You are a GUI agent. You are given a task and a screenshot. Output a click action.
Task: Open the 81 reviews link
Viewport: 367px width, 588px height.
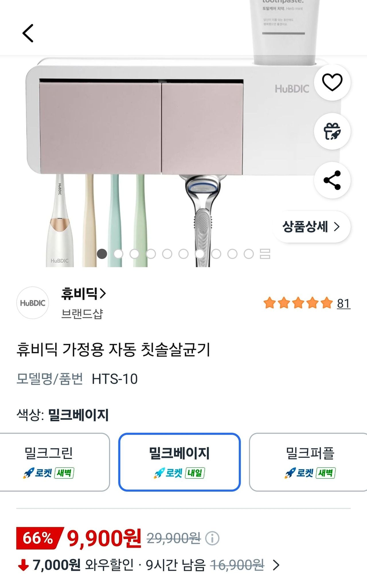tap(343, 303)
